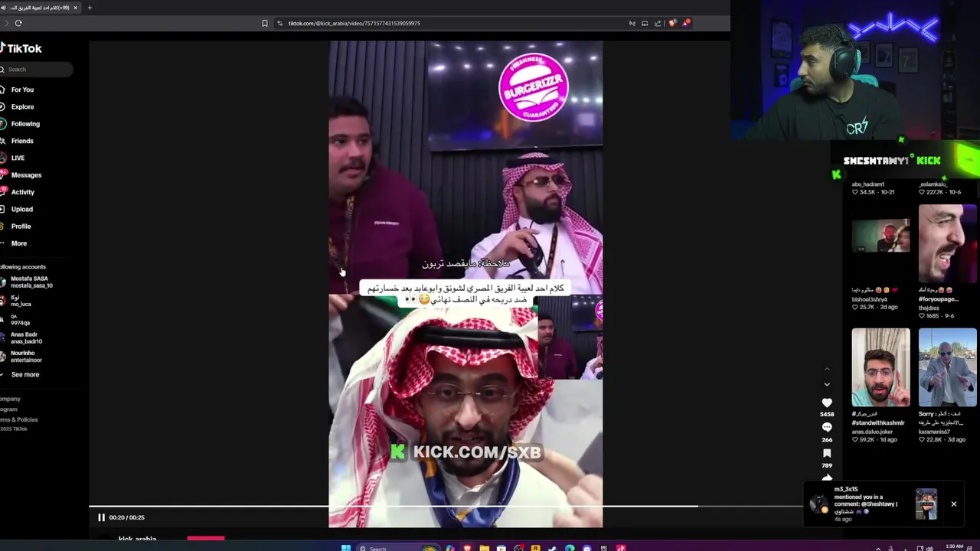Viewport: 980px width, 551px height.
Task: Open the Friends section
Action: [18, 141]
